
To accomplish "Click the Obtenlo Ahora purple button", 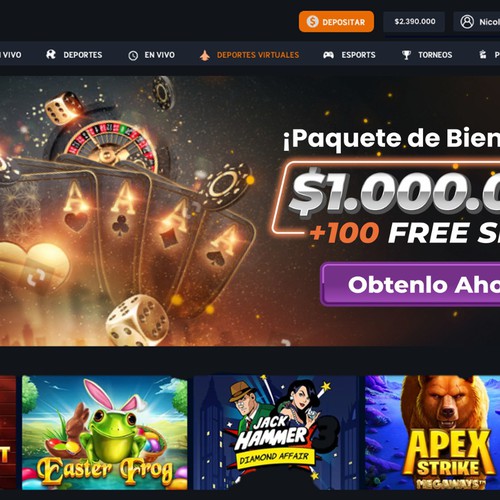I will coord(411,284).
